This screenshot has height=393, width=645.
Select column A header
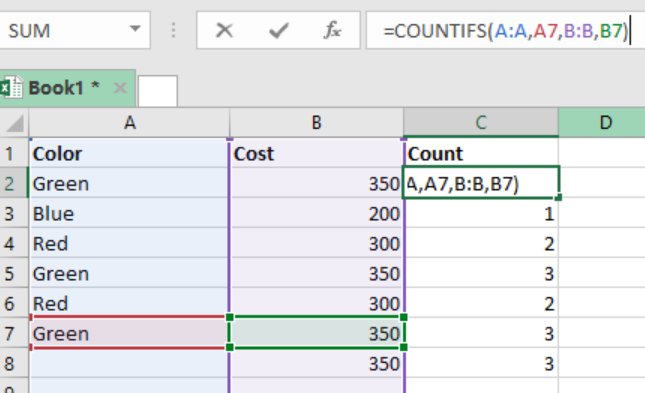(130, 123)
